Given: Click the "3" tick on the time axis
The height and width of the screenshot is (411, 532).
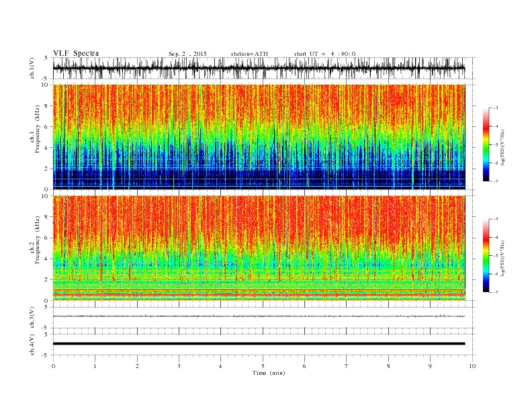Looking at the screenshot, I should click(179, 366).
